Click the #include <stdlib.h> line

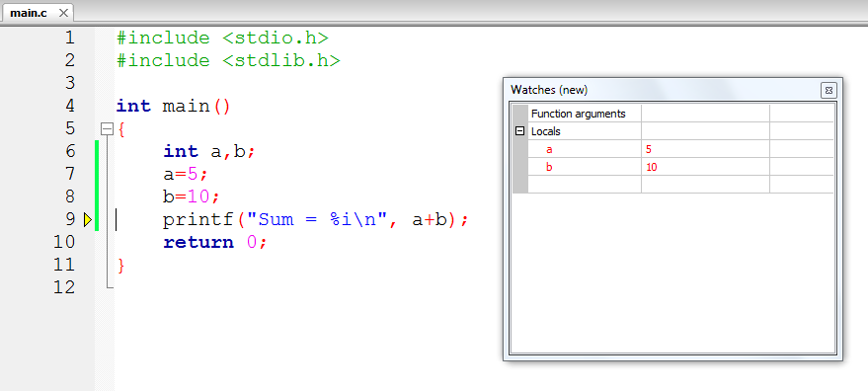tap(228, 60)
